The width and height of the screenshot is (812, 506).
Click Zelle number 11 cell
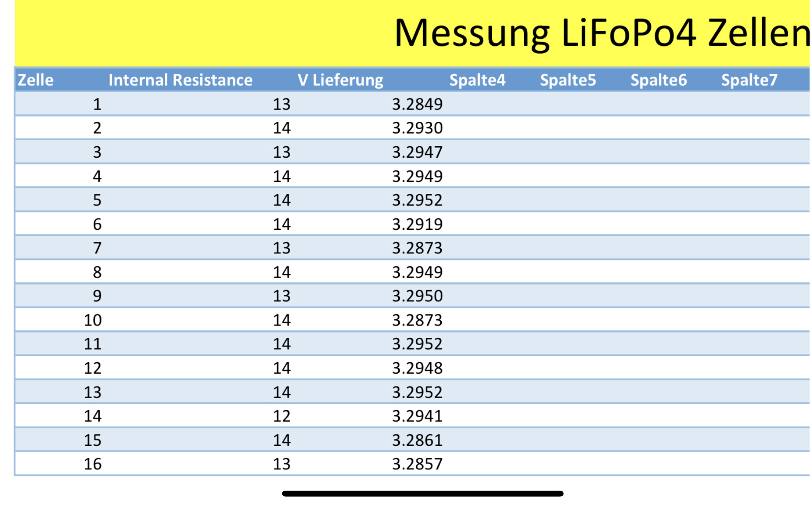pyautogui.click(x=93, y=344)
